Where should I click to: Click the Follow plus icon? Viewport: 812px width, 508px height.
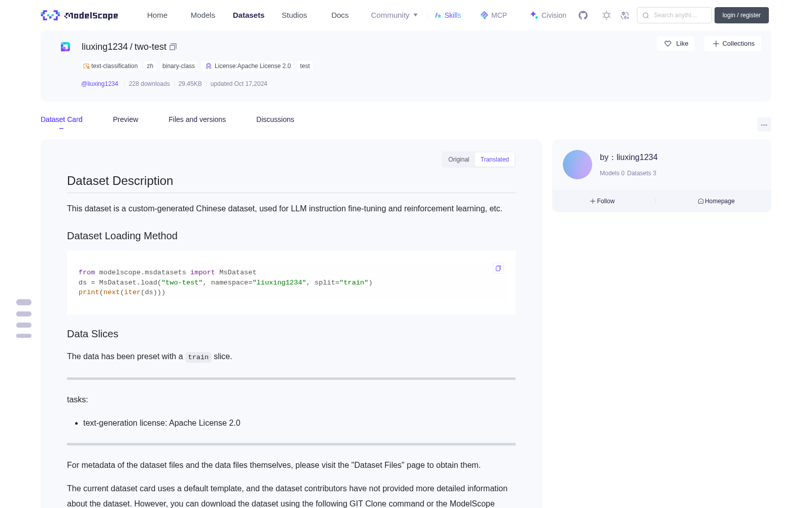593,201
